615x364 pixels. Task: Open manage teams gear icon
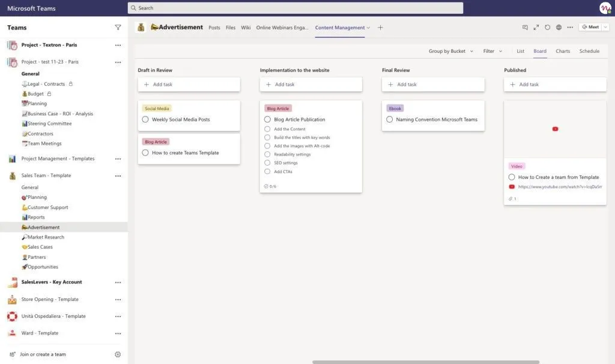point(118,354)
